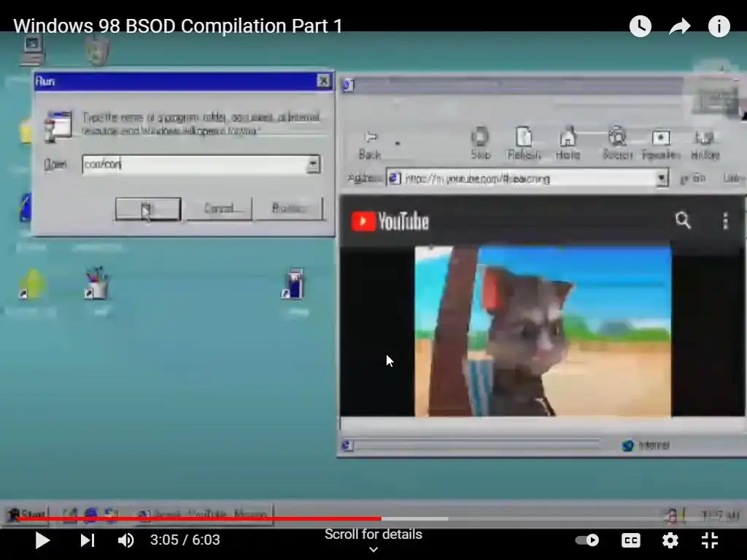
Task: Click History in Internet Explorer toolbar
Action: coord(705,144)
